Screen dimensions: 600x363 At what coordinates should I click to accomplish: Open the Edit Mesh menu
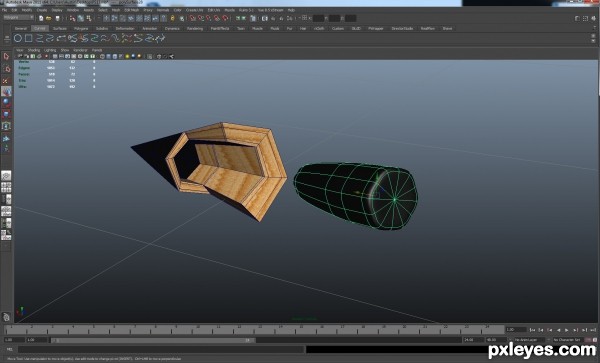pyautogui.click(x=132, y=10)
